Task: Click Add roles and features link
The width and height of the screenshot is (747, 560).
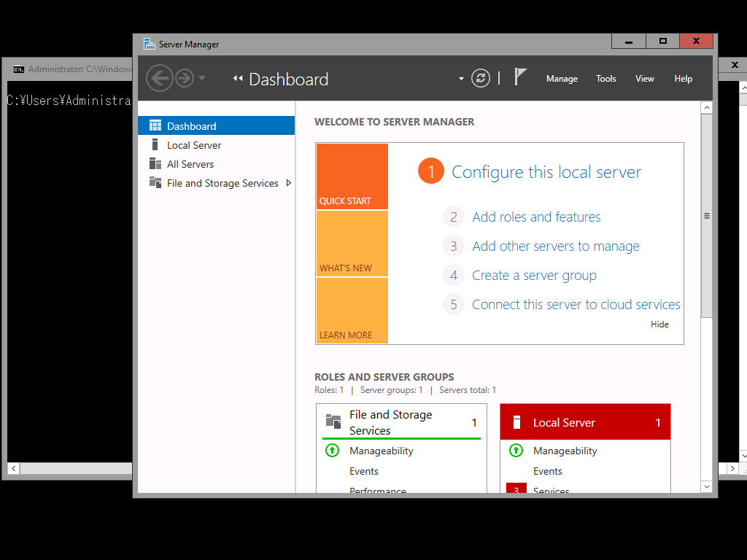Action: point(536,217)
